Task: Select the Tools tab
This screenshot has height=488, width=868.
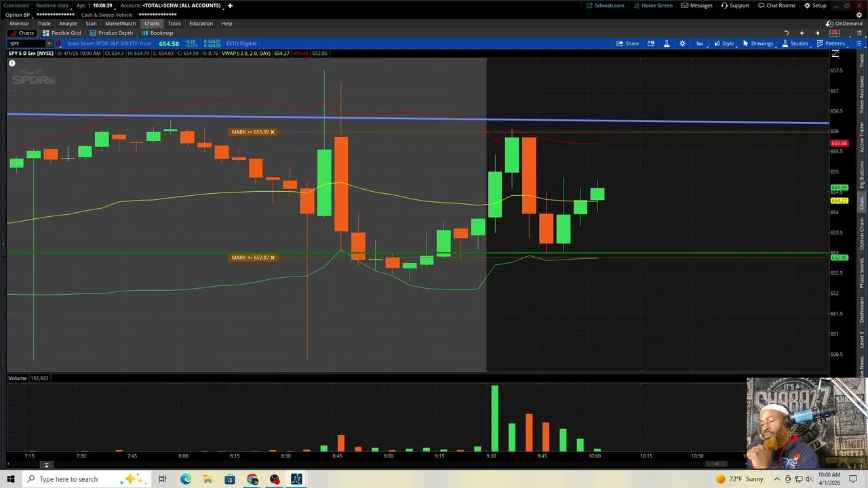Action: (174, 24)
